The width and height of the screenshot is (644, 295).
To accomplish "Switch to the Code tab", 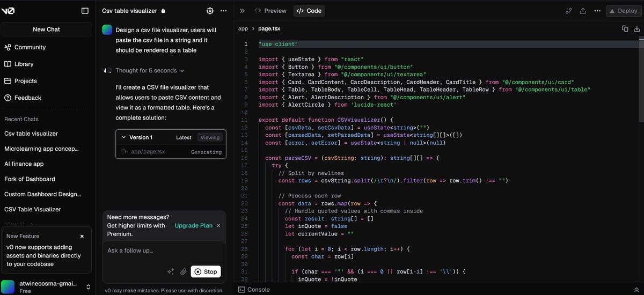I will tap(309, 11).
